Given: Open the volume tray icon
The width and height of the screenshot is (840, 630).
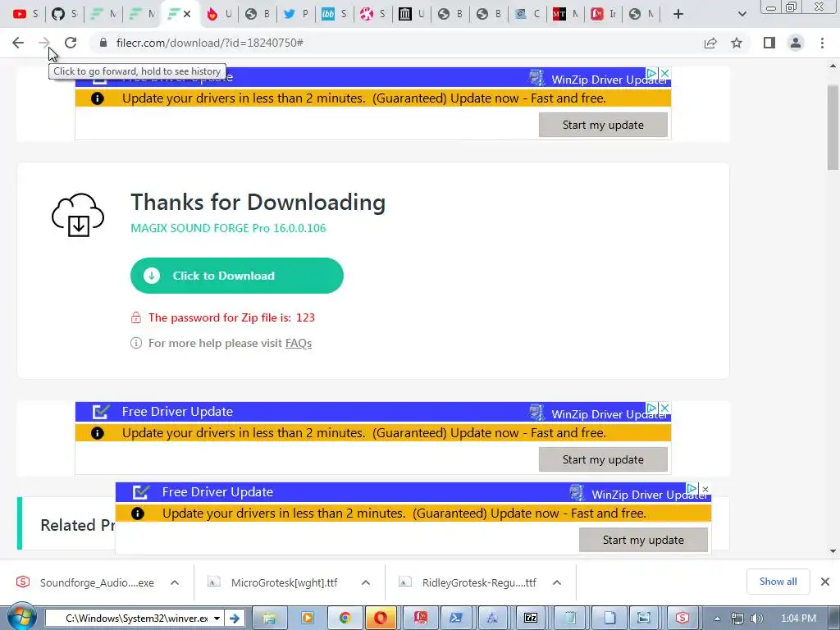Looking at the screenshot, I should 757,619.
